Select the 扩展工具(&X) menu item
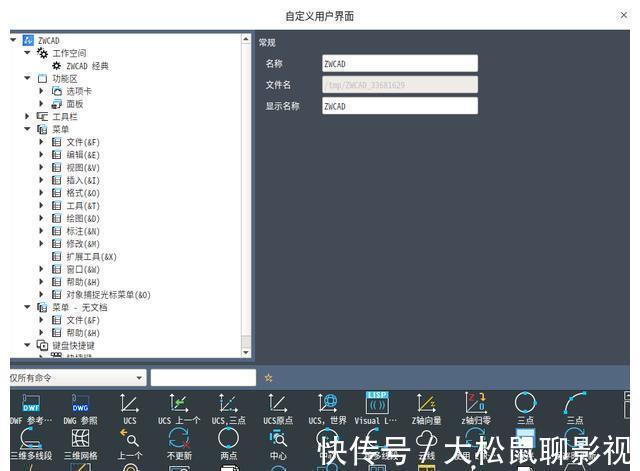Screen dimensions: 640x471 (x=91, y=256)
